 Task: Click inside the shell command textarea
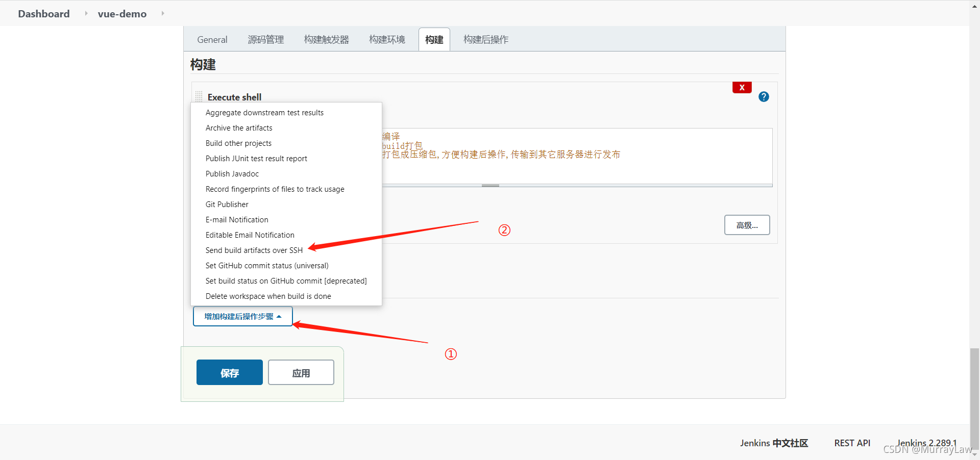tap(577, 156)
